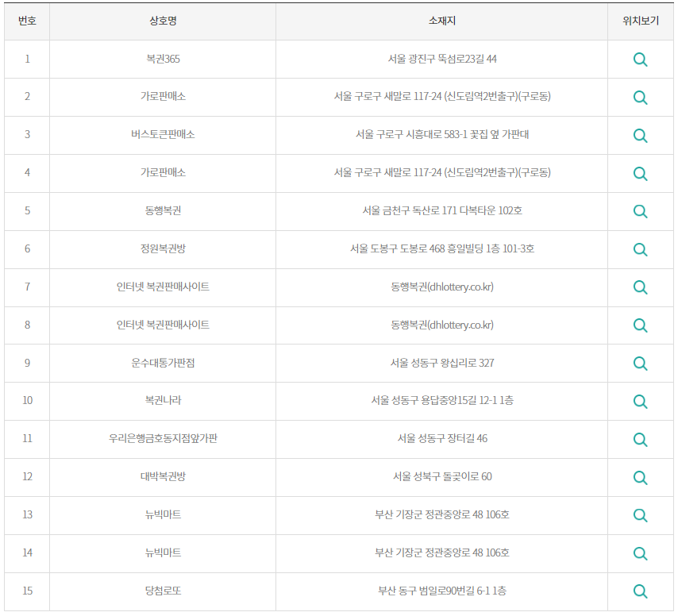Open location view for 버스토큰판매소
This screenshot has height=616, width=678.
[640, 135]
